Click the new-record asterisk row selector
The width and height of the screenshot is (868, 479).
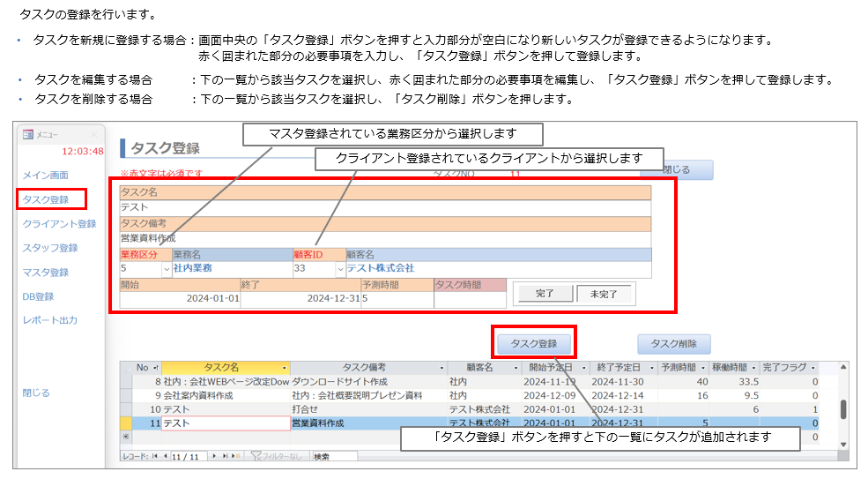pyautogui.click(x=126, y=437)
